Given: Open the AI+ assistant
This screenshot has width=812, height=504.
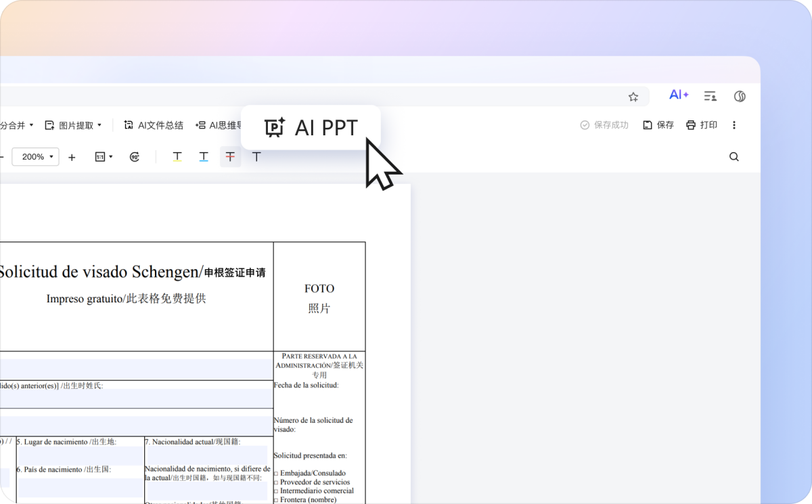Looking at the screenshot, I should click(679, 95).
